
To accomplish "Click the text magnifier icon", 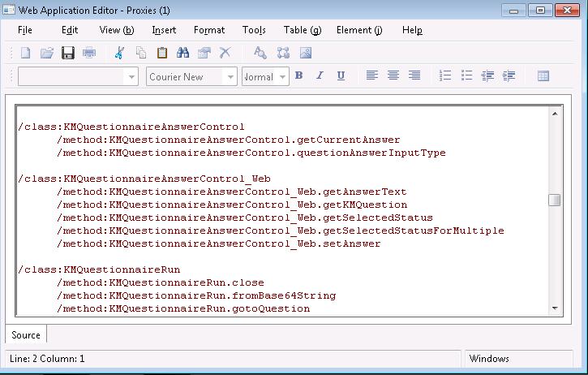I will coord(260,53).
